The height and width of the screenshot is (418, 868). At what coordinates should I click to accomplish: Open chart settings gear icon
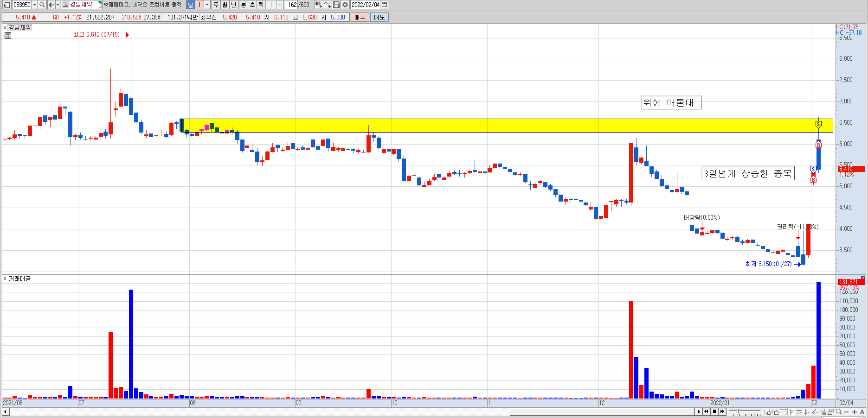click(345, 5)
